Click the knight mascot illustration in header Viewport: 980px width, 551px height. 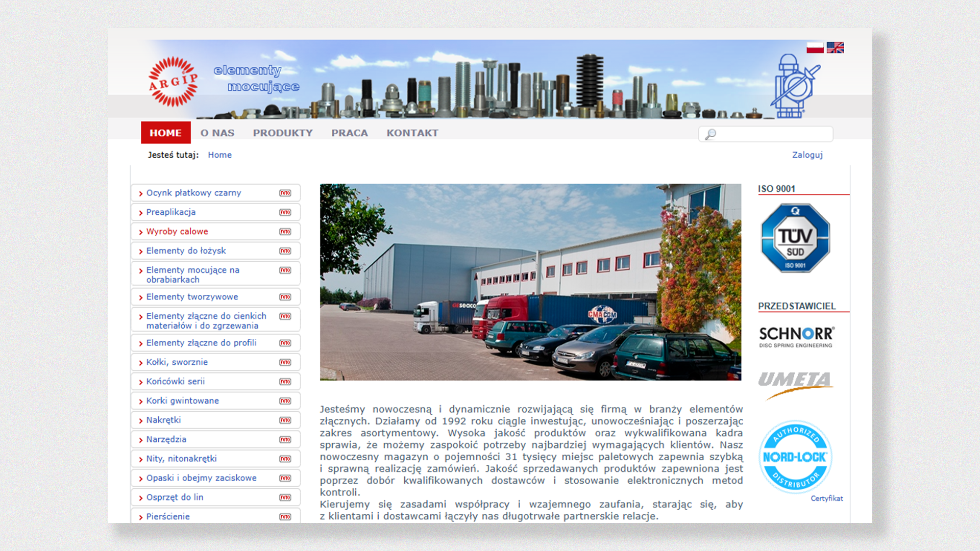794,86
